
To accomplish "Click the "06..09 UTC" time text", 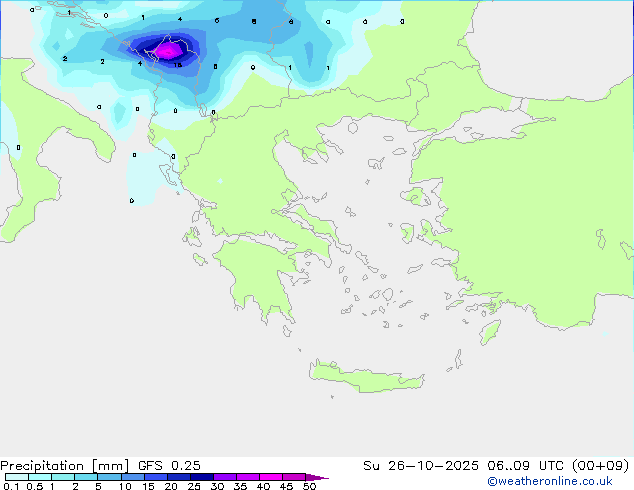I will [525, 466].
